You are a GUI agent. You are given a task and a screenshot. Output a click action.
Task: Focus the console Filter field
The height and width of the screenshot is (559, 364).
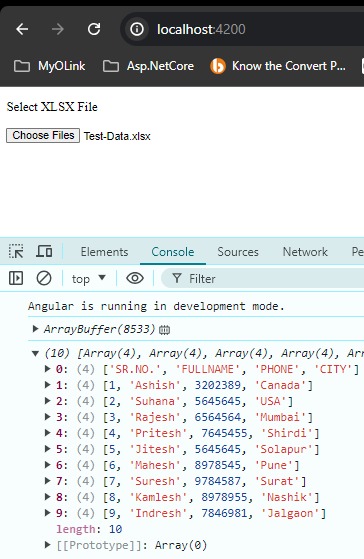click(263, 278)
